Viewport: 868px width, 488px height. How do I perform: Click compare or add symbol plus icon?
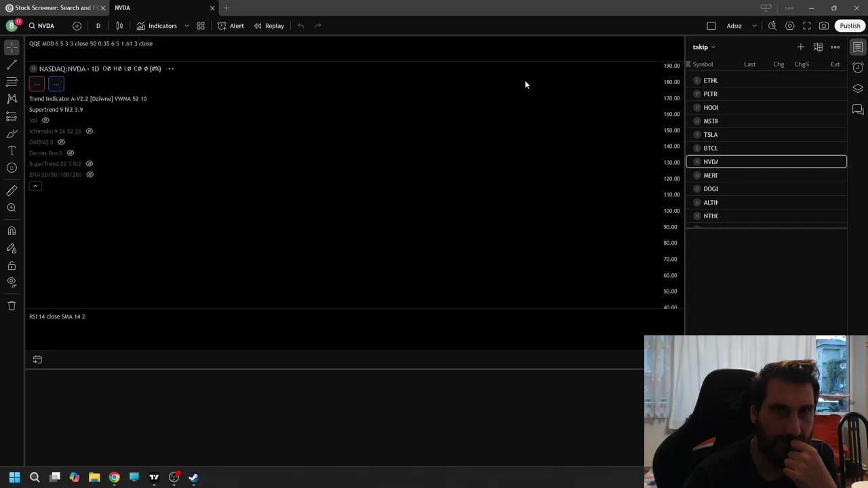point(77,26)
